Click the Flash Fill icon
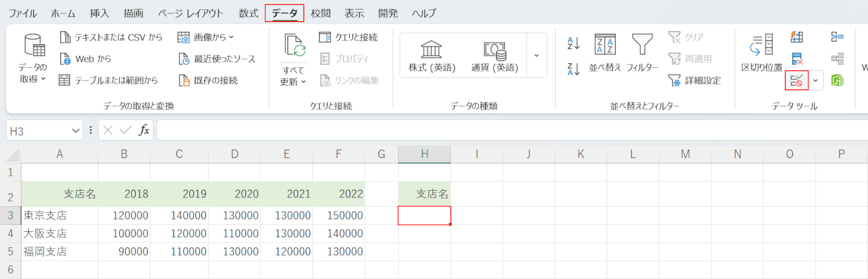This screenshot has height=279, width=868. pyautogui.click(x=796, y=37)
